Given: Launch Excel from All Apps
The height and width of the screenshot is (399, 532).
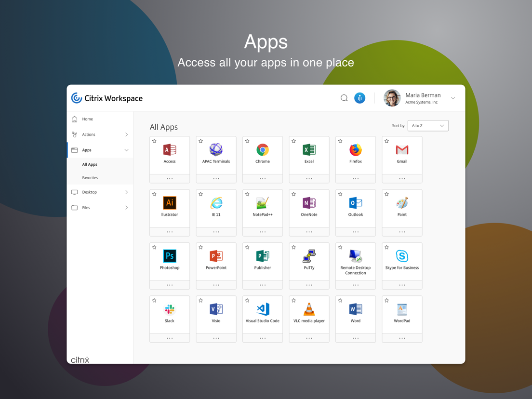Looking at the screenshot, I should (x=309, y=149).
